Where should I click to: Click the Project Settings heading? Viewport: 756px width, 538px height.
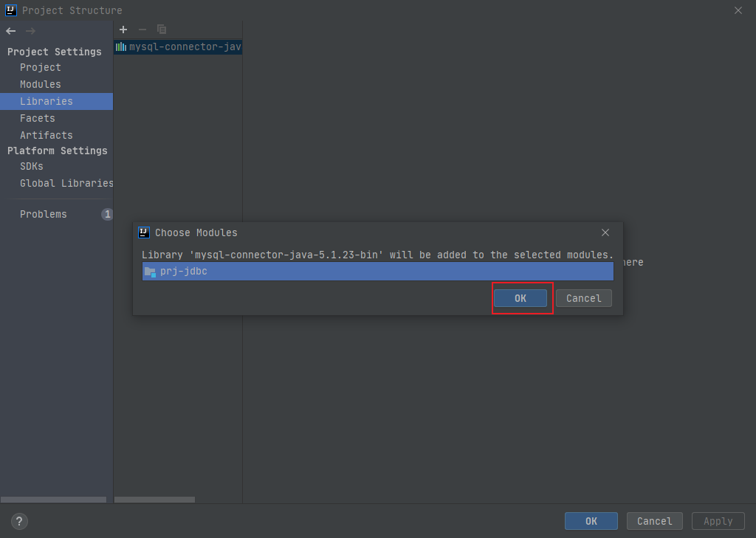coord(55,52)
